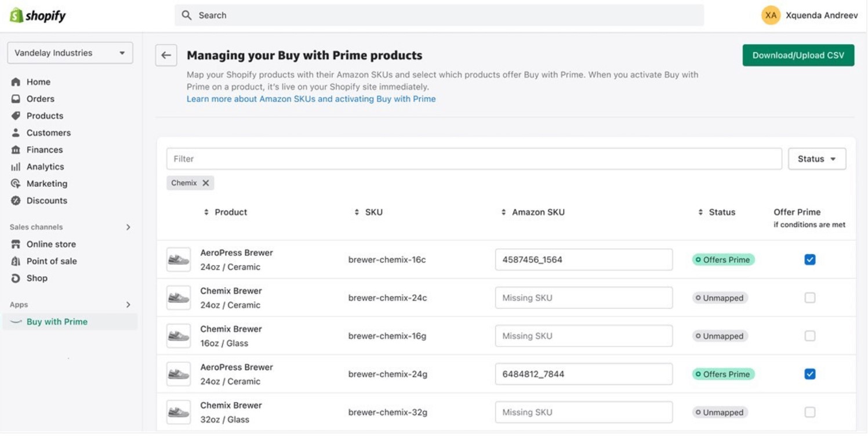Enable Offer Prime for brewer-chemix-24c
This screenshot has height=448, width=868.
click(x=809, y=298)
